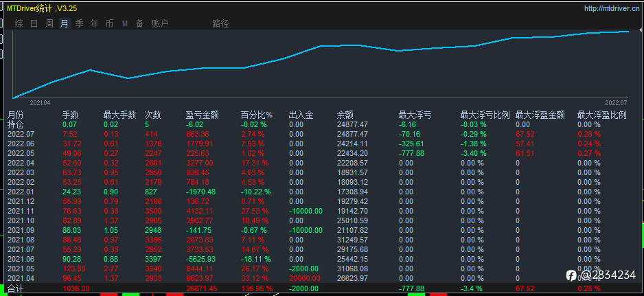
Task: Switch to the 年 yearly tab
Action: [x=95, y=23]
